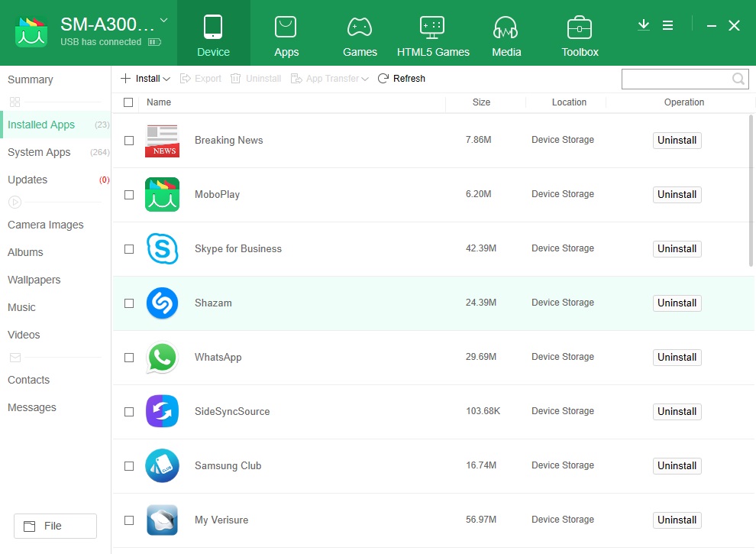Switch to the Apps section icon

pyautogui.click(x=286, y=27)
